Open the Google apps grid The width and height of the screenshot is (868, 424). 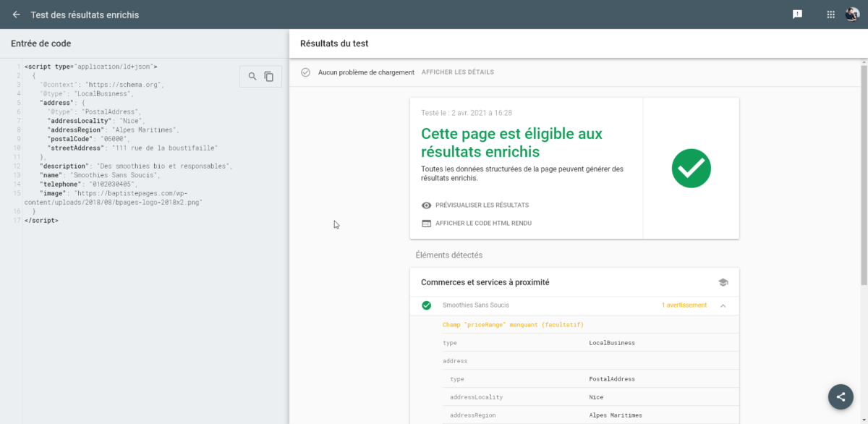(x=830, y=14)
